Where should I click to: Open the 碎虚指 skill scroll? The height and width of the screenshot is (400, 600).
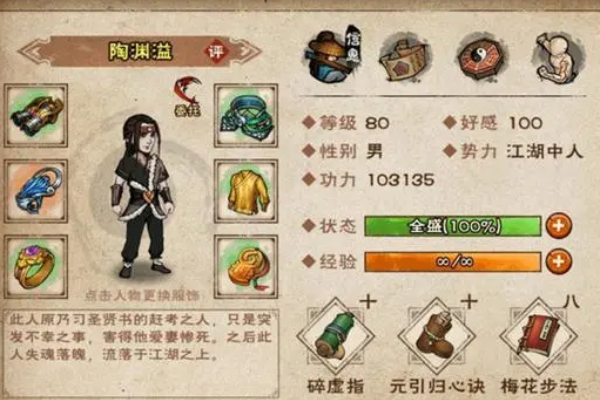coord(336,336)
